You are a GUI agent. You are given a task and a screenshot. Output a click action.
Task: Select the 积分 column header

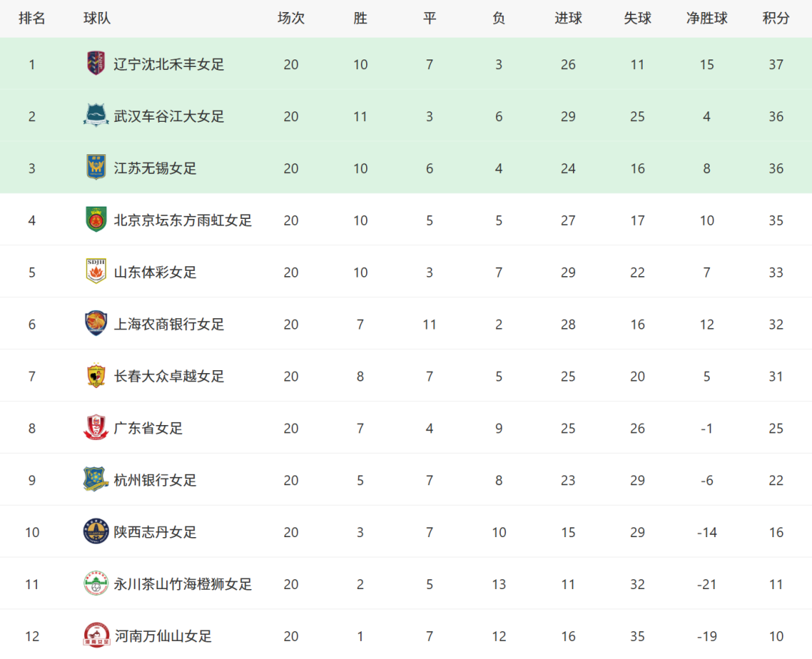(x=776, y=18)
